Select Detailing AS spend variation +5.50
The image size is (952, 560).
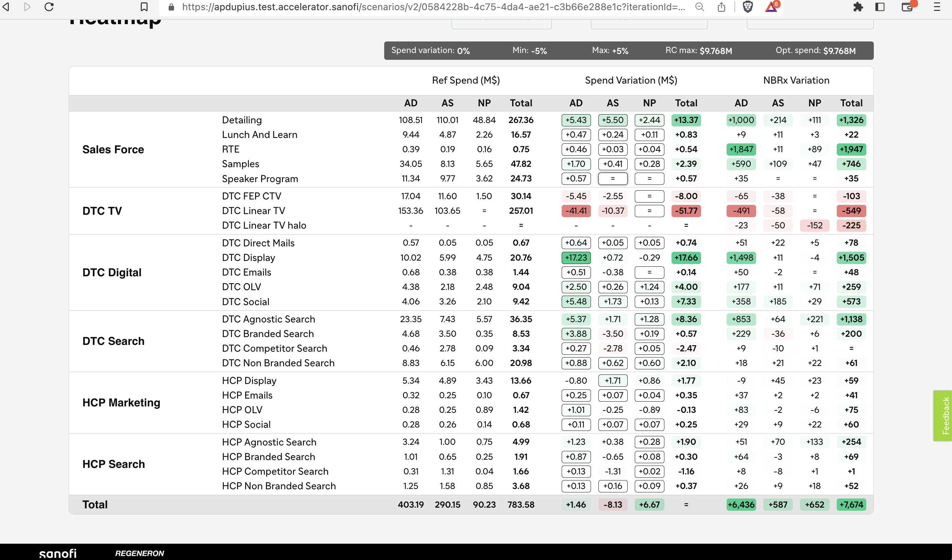tap(612, 120)
